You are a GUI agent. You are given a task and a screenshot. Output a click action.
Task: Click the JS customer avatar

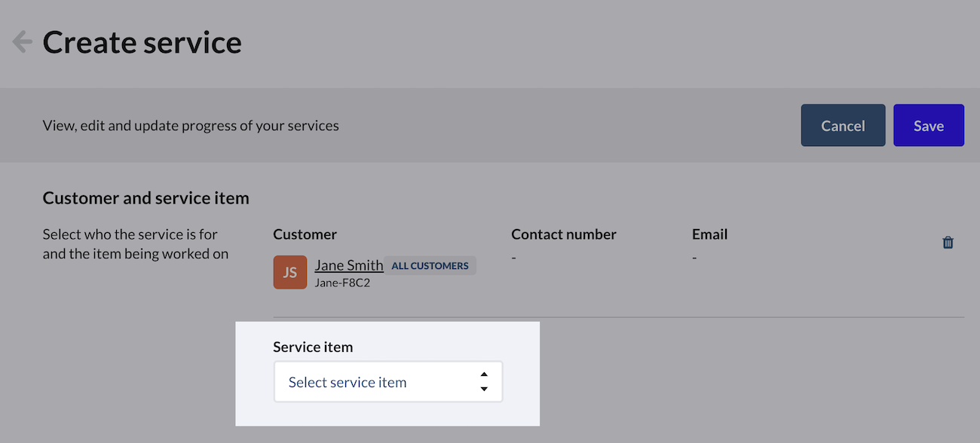pyautogui.click(x=290, y=273)
